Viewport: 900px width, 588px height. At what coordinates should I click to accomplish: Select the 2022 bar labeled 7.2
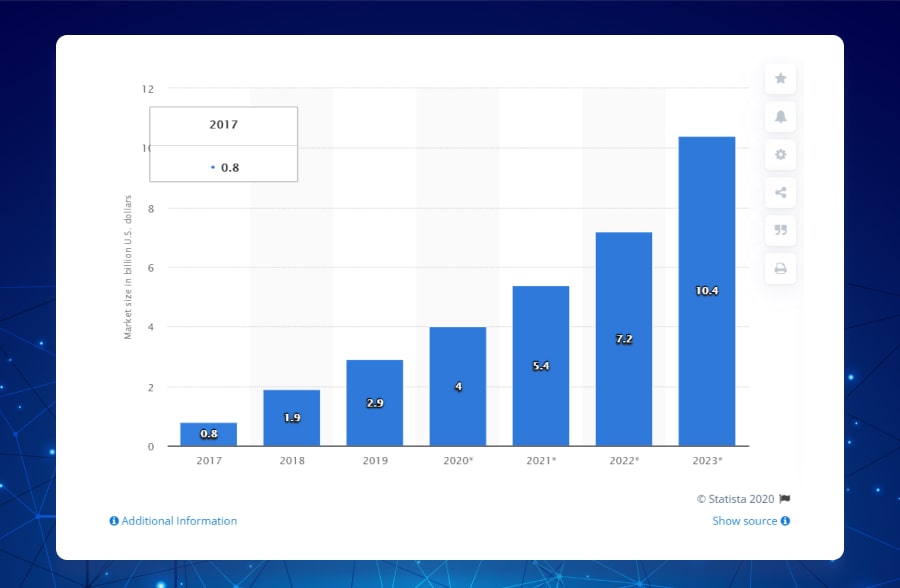(624, 339)
